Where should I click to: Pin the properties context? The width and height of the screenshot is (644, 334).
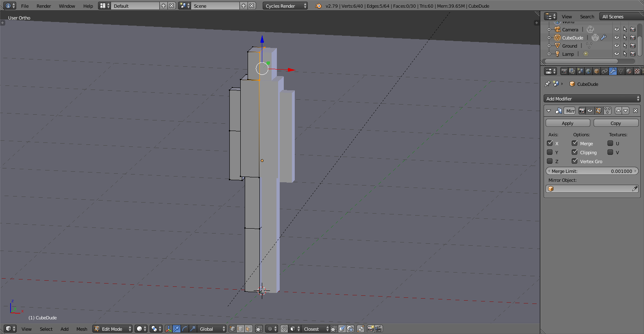[548, 84]
